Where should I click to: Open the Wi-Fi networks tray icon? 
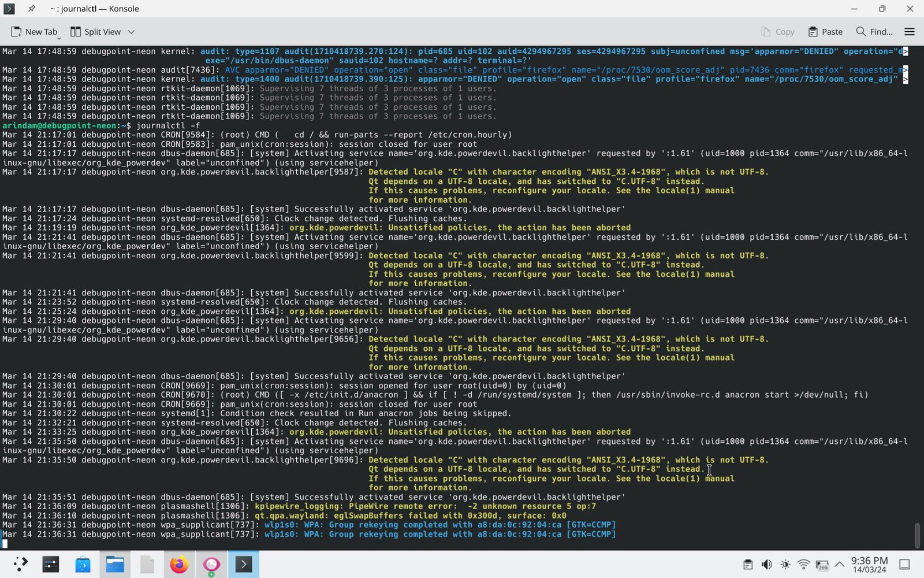[803, 565]
